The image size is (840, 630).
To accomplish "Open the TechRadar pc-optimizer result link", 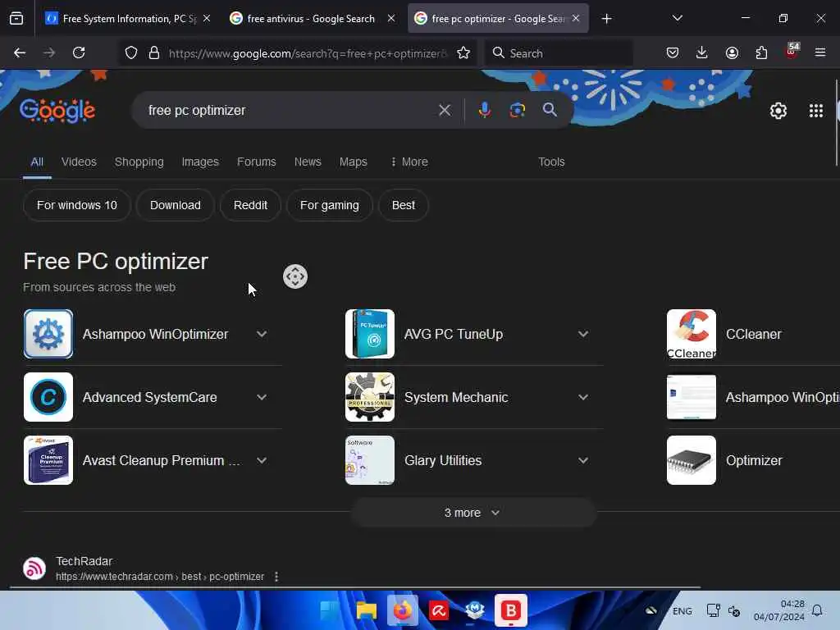I will pyautogui.click(x=160, y=577).
